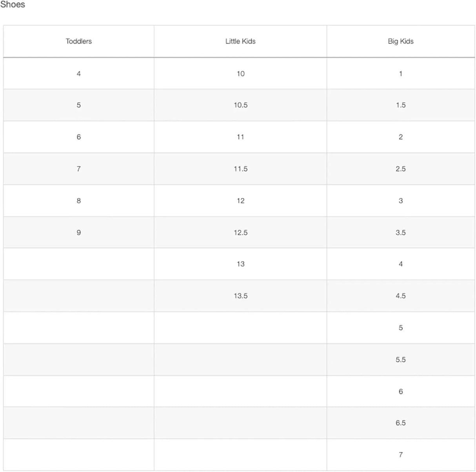Choose Toddlers size 7 cell
The height and width of the screenshot is (472, 476).
pos(79,169)
